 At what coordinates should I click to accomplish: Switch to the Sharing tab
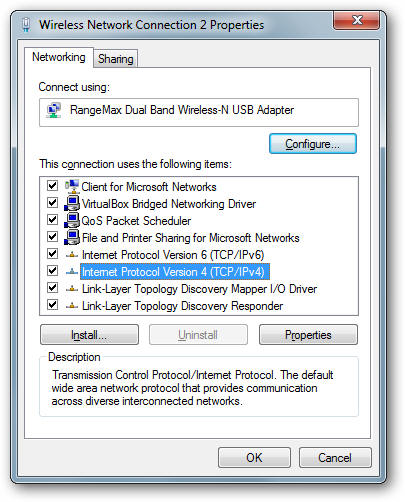coord(115,59)
